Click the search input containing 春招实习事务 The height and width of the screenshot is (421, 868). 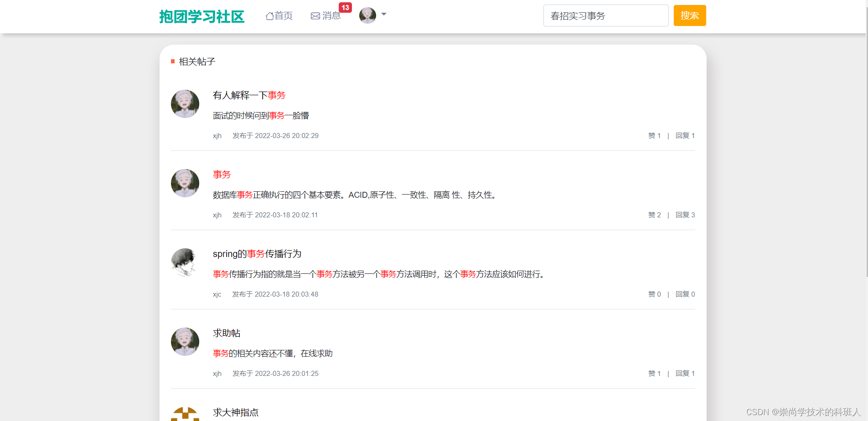click(605, 15)
